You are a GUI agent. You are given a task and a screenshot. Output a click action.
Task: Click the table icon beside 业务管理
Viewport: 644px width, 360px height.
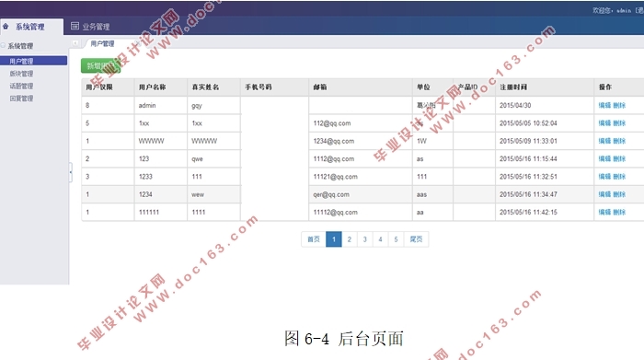pyautogui.click(x=75, y=26)
